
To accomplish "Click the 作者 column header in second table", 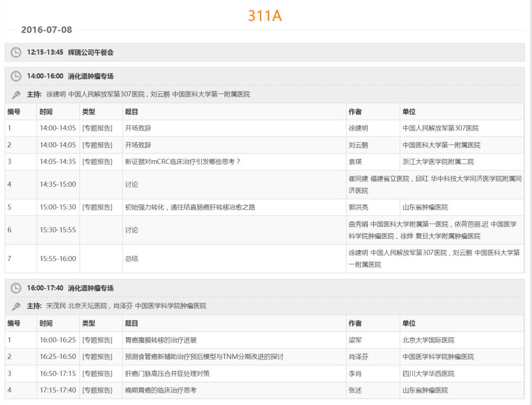I will pyautogui.click(x=355, y=323).
